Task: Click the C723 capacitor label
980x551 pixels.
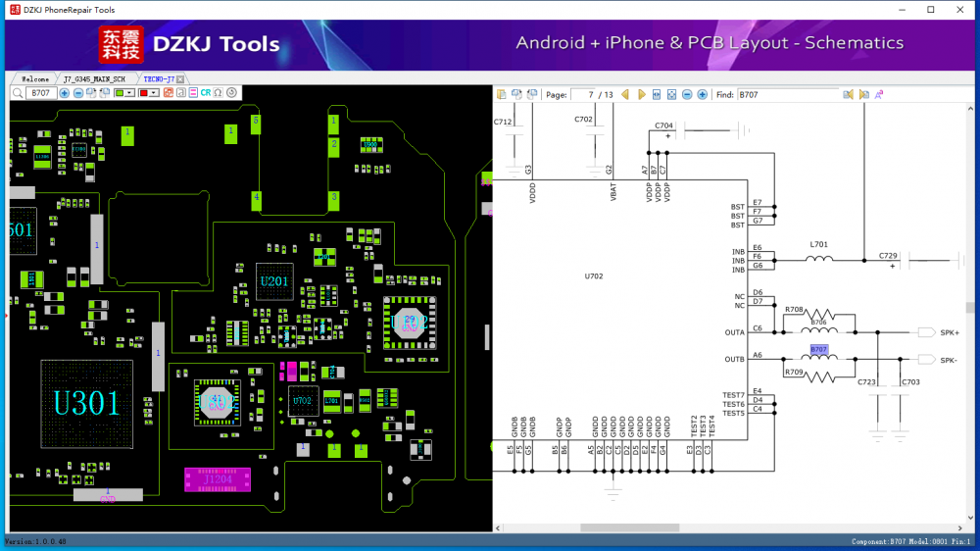Action: 866,382
